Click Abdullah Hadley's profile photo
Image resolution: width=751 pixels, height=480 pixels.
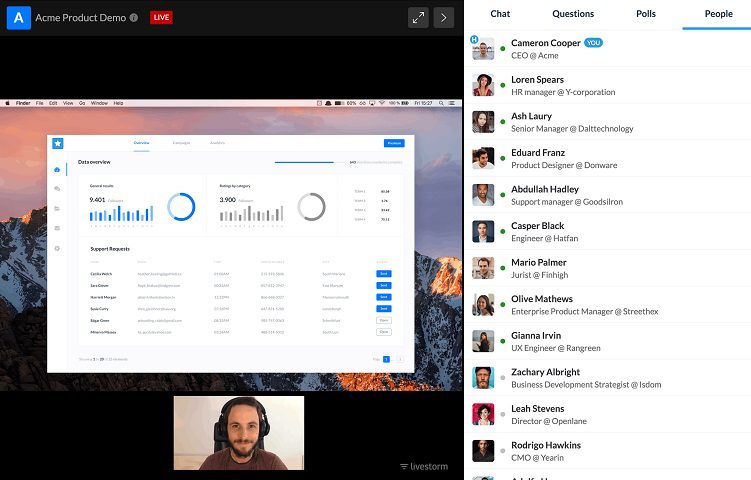483,194
